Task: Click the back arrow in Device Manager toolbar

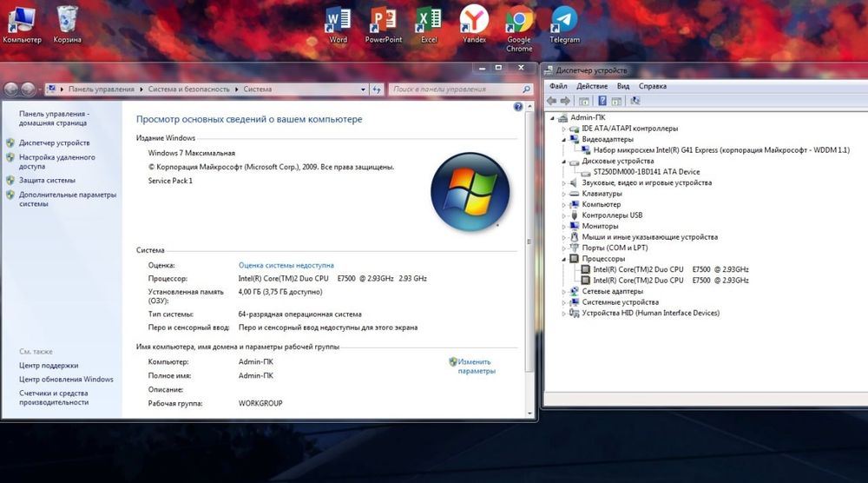Action: coord(553,101)
